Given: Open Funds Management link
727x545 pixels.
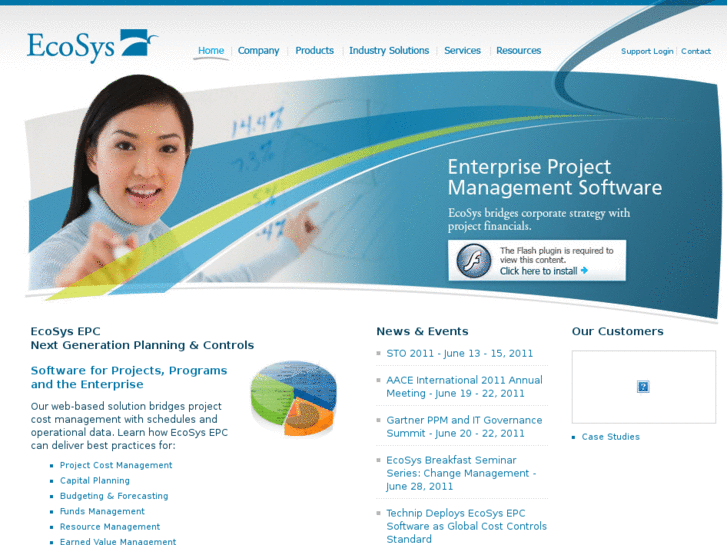Looking at the screenshot, I should pyautogui.click(x=102, y=511).
